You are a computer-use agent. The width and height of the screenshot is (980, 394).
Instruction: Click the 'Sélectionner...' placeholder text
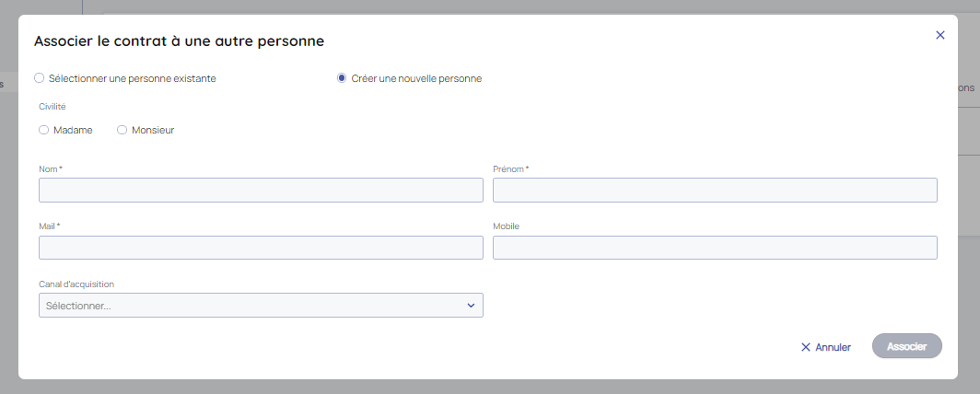pos(78,306)
